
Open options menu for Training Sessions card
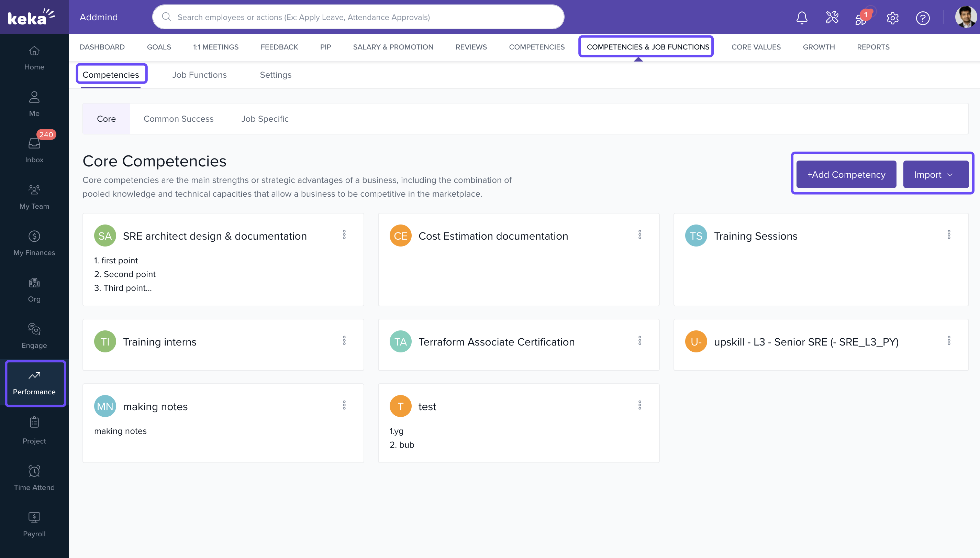coord(949,234)
